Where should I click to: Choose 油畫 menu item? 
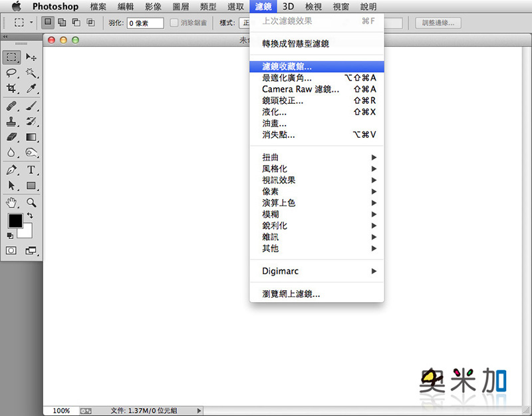coord(317,123)
